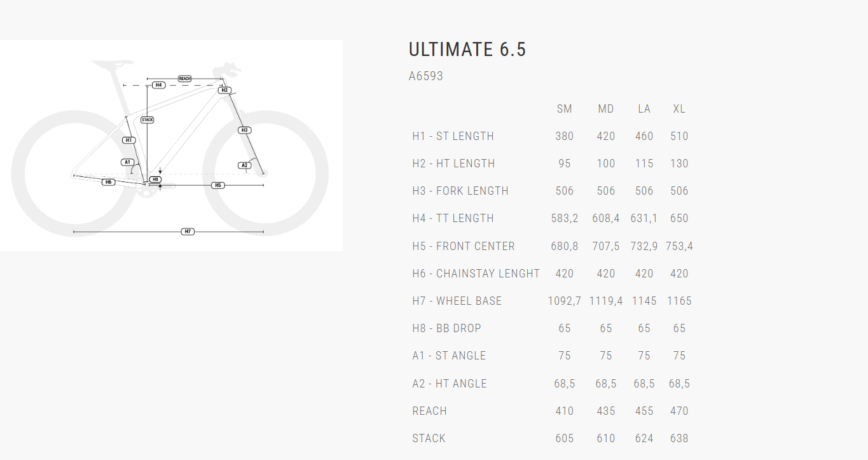Click the REACH label above the frame
Viewport: 868px width, 460px height.
184,78
